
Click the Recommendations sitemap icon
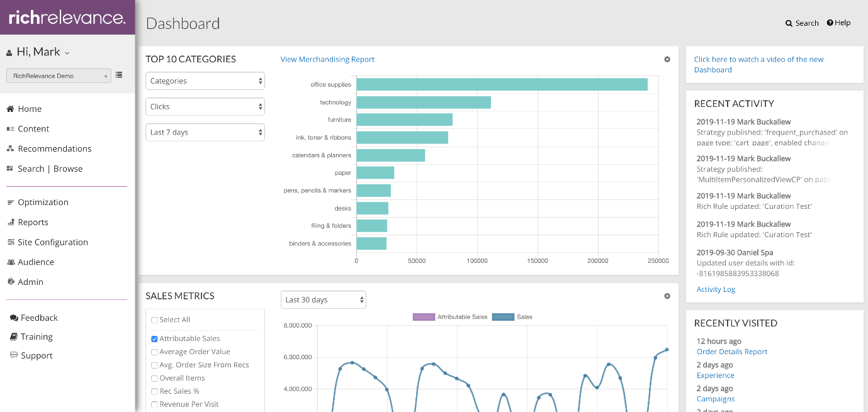(10, 149)
